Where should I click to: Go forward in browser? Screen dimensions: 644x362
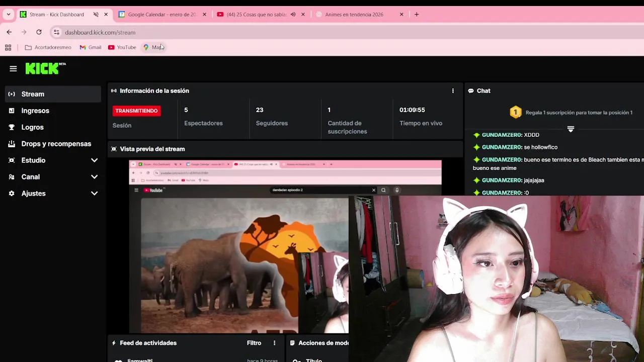24,32
